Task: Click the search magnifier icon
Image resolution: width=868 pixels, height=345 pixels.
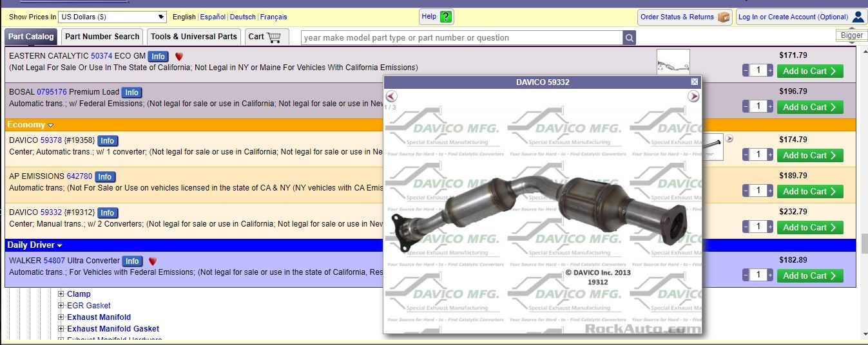Action: pyautogui.click(x=629, y=37)
